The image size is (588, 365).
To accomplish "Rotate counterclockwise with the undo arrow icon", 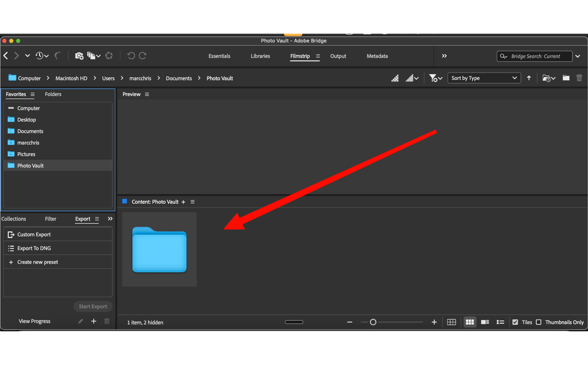I will pos(131,56).
